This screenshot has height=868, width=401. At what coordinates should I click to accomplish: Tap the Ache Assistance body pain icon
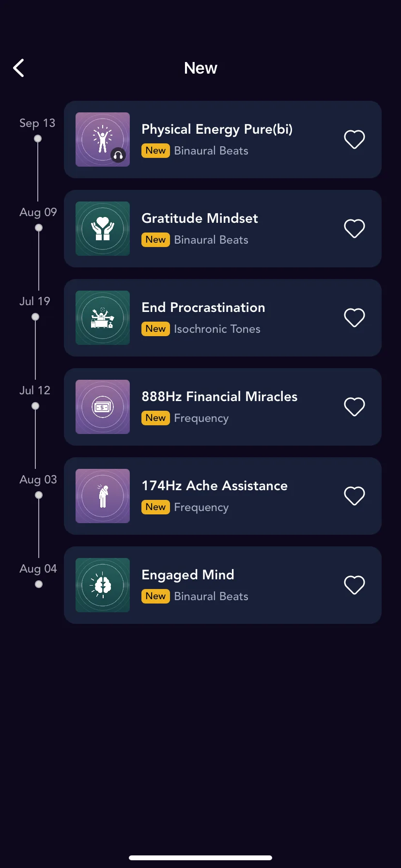[x=103, y=496]
